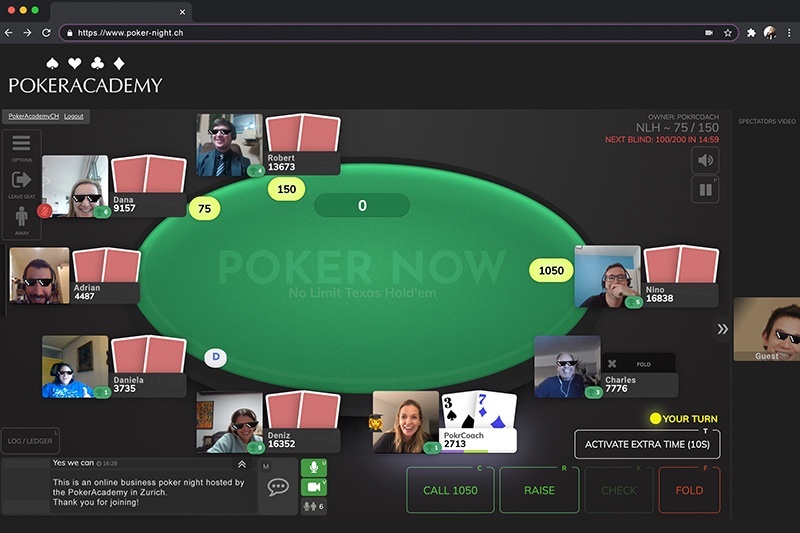
Task: Open the Options hamburger menu
Action: [x=21, y=143]
